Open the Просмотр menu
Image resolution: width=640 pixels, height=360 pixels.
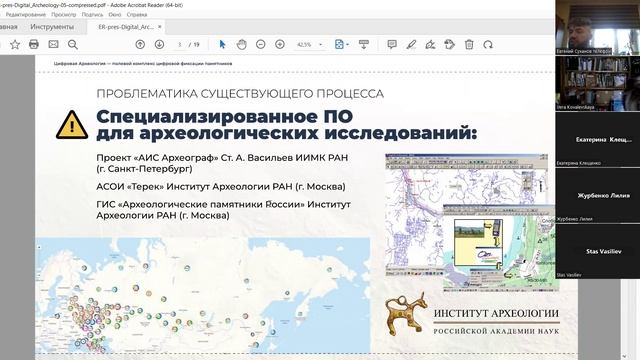tap(64, 14)
